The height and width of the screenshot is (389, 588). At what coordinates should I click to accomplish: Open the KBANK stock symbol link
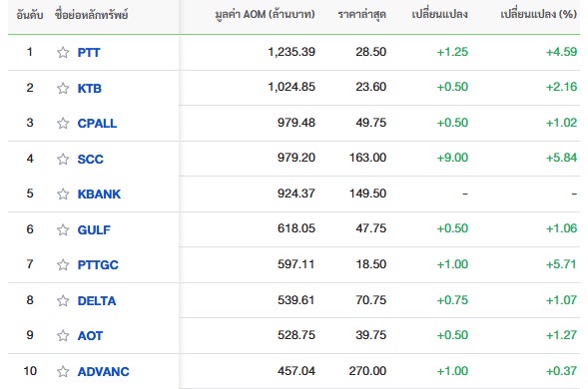[x=99, y=194]
